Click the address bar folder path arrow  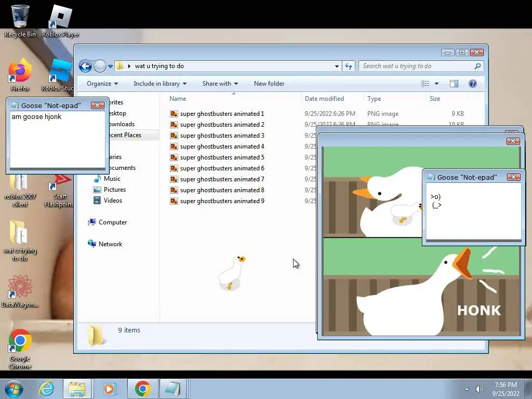[x=129, y=66]
